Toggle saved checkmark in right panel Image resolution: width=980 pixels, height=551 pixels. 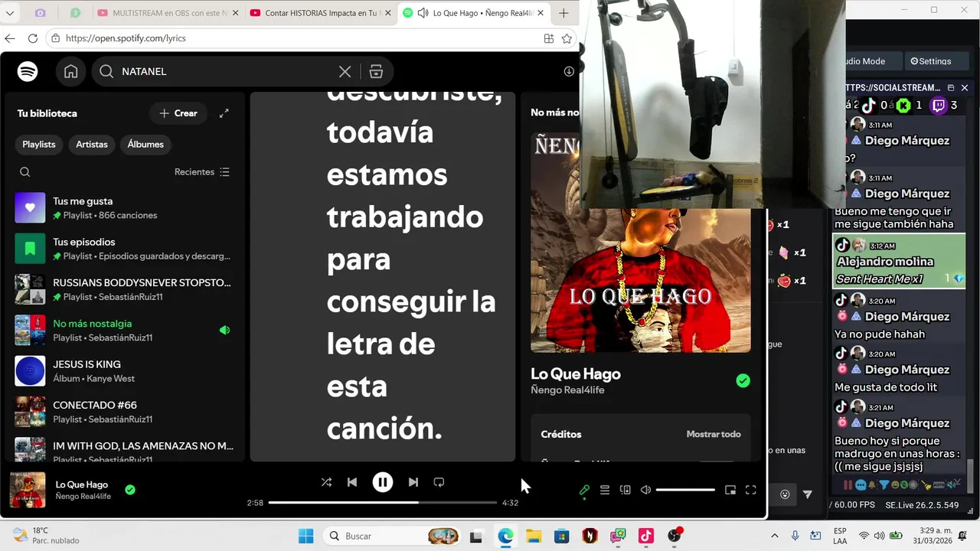(x=743, y=380)
